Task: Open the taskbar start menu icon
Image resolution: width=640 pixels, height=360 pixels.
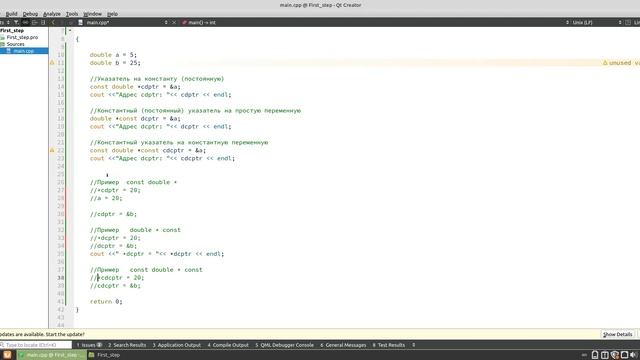Action: tap(7, 355)
